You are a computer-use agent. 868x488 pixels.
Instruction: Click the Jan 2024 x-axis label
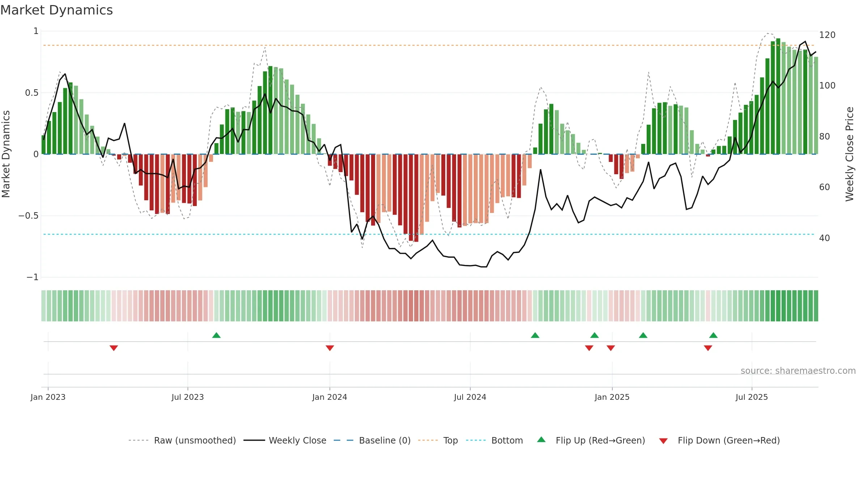(x=329, y=397)
